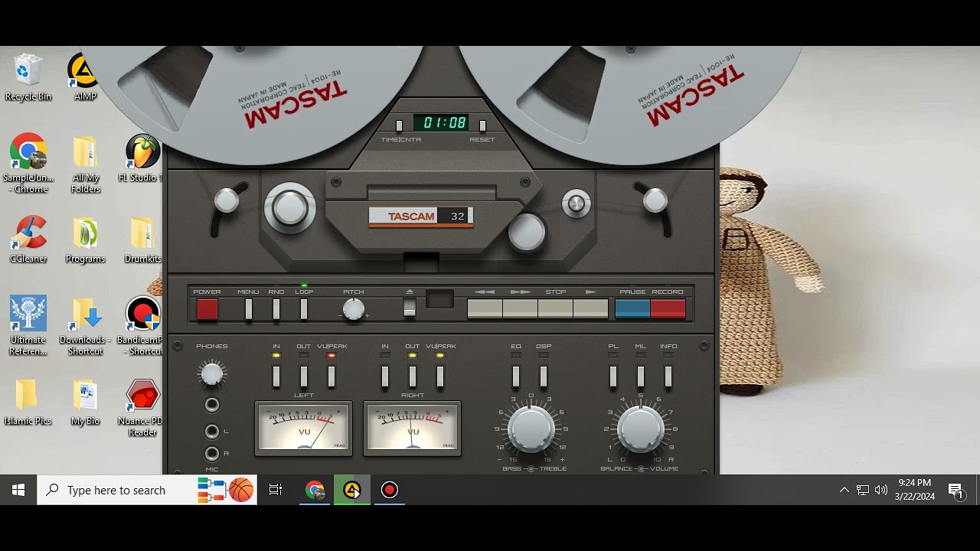The width and height of the screenshot is (980, 551).
Task: Flip the PL playlist switch
Action: tap(613, 377)
